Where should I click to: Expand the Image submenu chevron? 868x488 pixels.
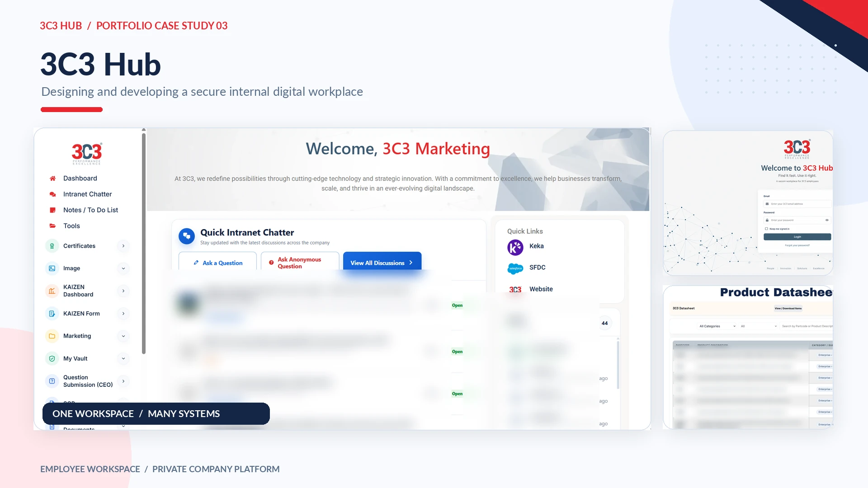click(123, 268)
